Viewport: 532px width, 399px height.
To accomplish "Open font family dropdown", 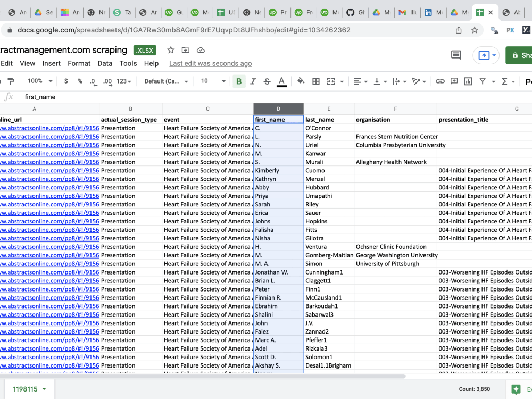I will (x=166, y=81).
